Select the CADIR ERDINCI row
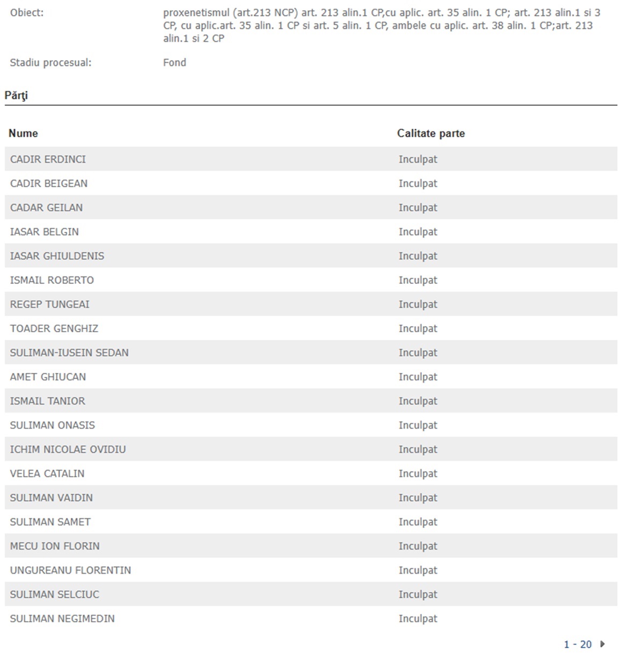This screenshot has height=660, width=644. 311,159
